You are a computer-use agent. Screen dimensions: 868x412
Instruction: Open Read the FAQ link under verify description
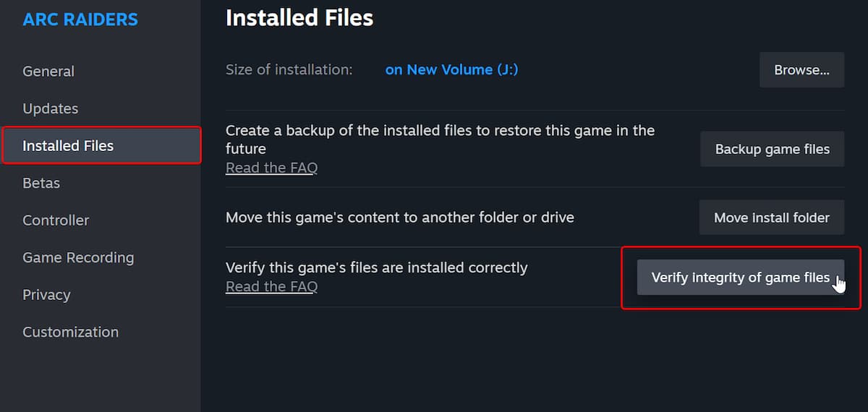[271, 286]
